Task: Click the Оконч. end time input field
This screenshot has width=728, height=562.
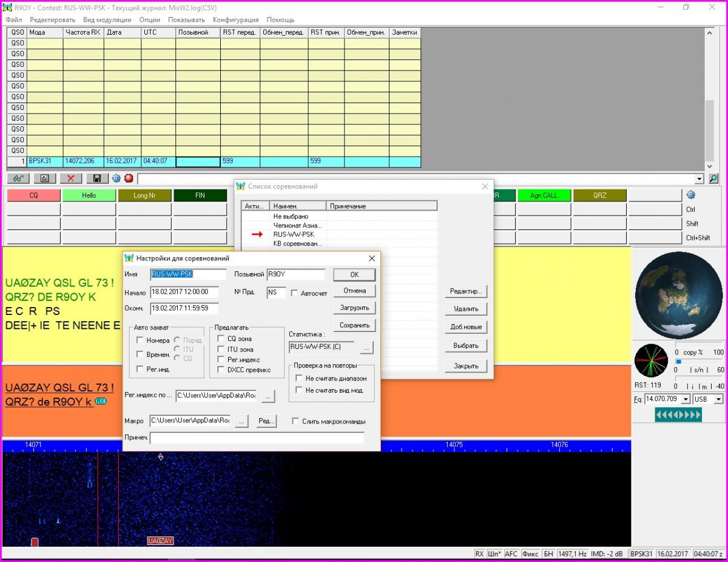Action: (184, 308)
